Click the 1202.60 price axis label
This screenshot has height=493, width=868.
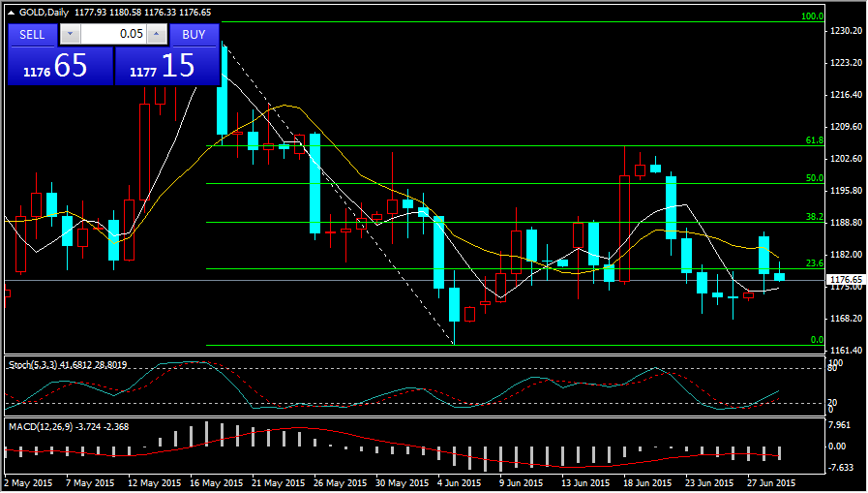tap(846, 159)
